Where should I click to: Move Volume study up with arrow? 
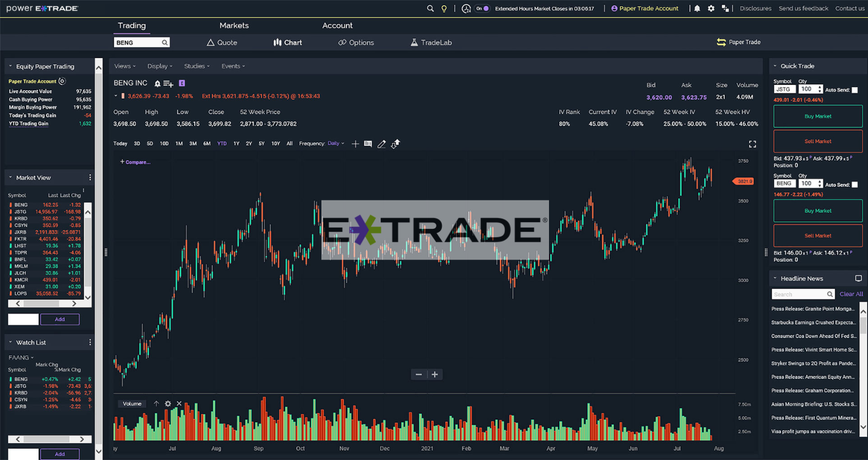tap(156, 404)
